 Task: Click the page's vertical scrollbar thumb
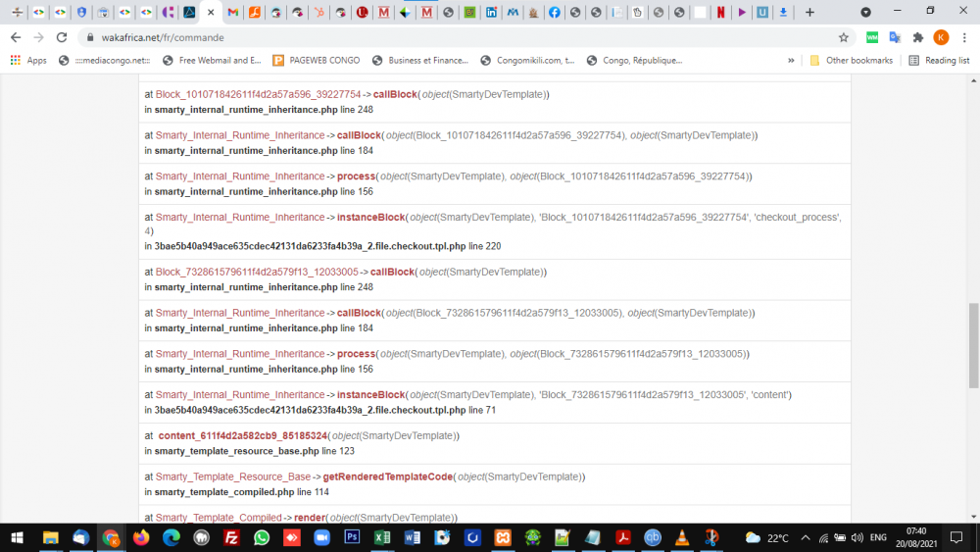(974, 345)
